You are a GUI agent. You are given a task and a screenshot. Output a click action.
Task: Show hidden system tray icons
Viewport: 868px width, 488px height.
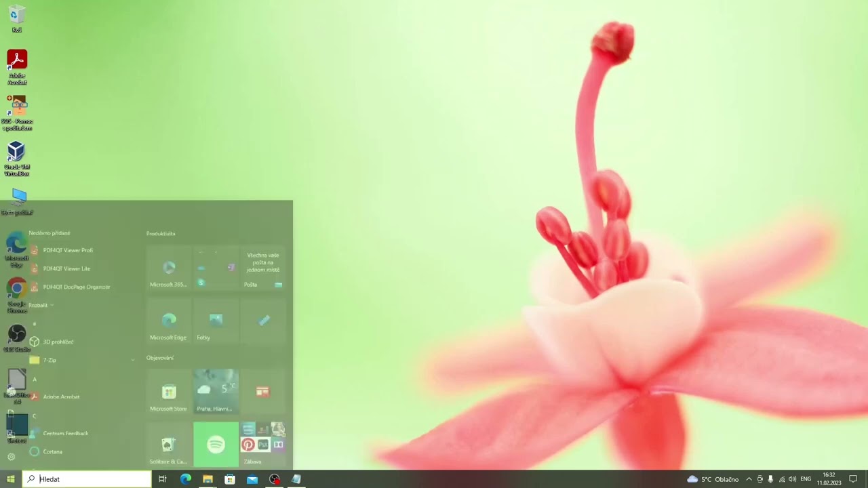749,479
